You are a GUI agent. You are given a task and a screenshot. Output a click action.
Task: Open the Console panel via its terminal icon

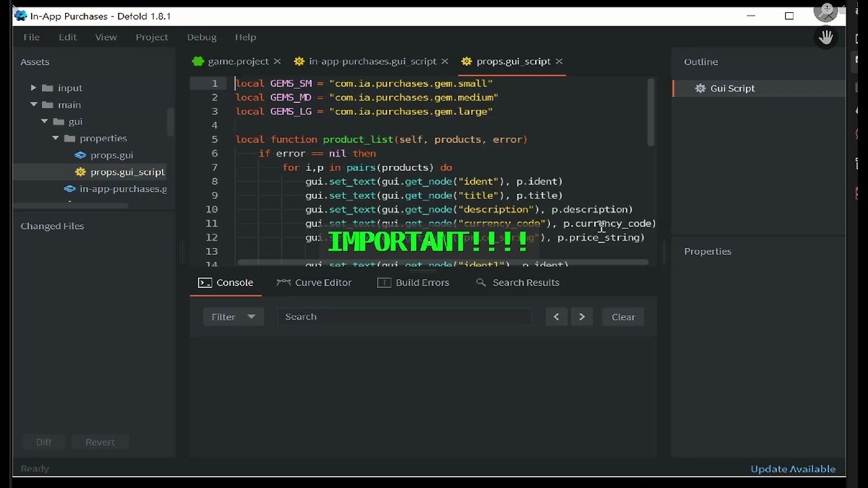(205, 283)
